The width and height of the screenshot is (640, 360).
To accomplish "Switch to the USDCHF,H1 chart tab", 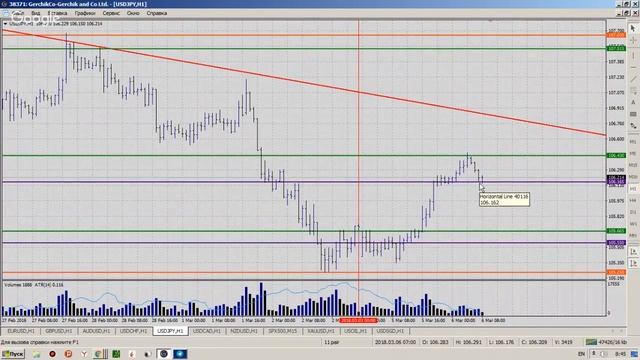I will (x=133, y=331).
